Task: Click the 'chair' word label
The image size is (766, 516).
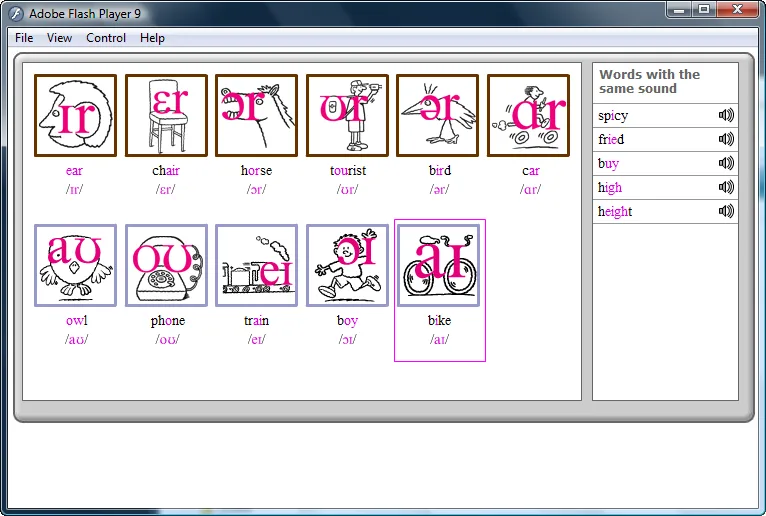Action: [166, 171]
